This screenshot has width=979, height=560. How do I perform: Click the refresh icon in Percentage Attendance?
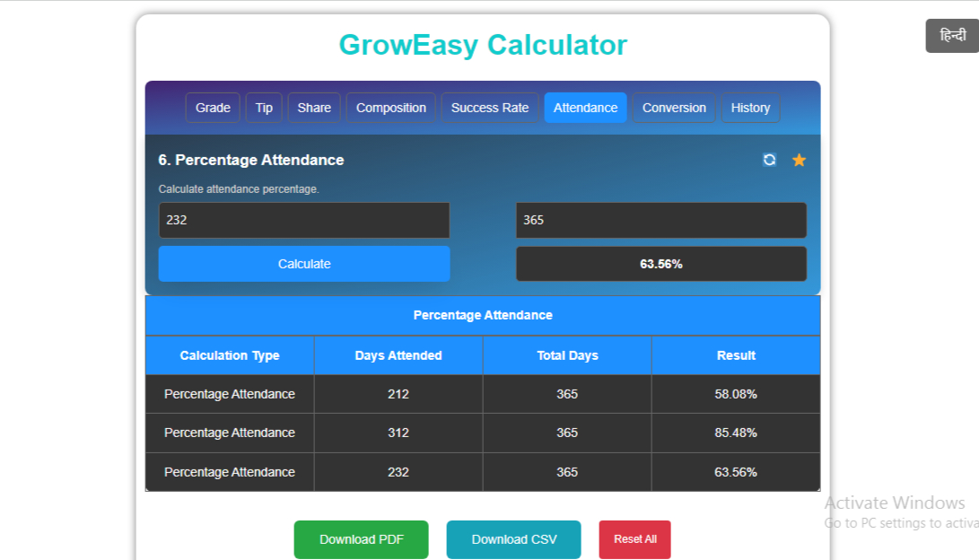(x=769, y=160)
